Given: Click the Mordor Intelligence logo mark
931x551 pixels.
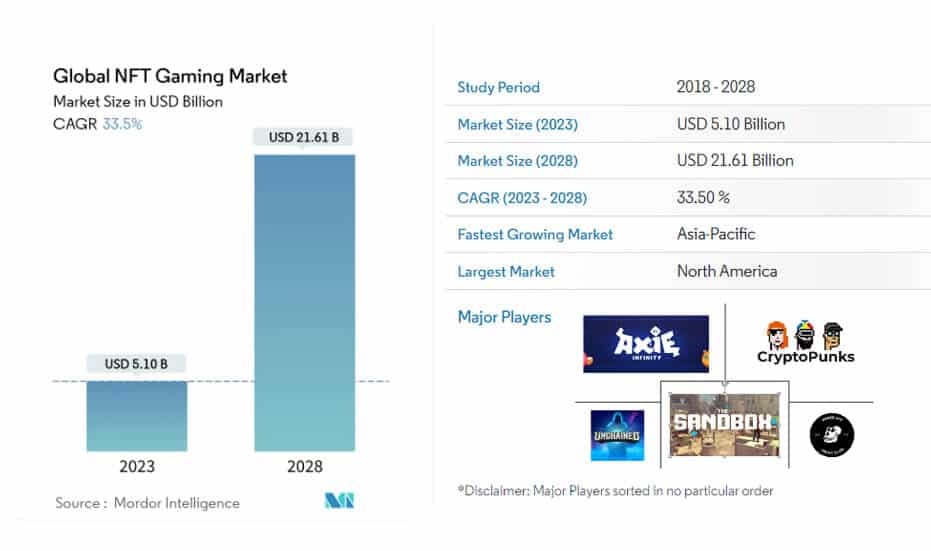Looking at the screenshot, I should (339, 501).
